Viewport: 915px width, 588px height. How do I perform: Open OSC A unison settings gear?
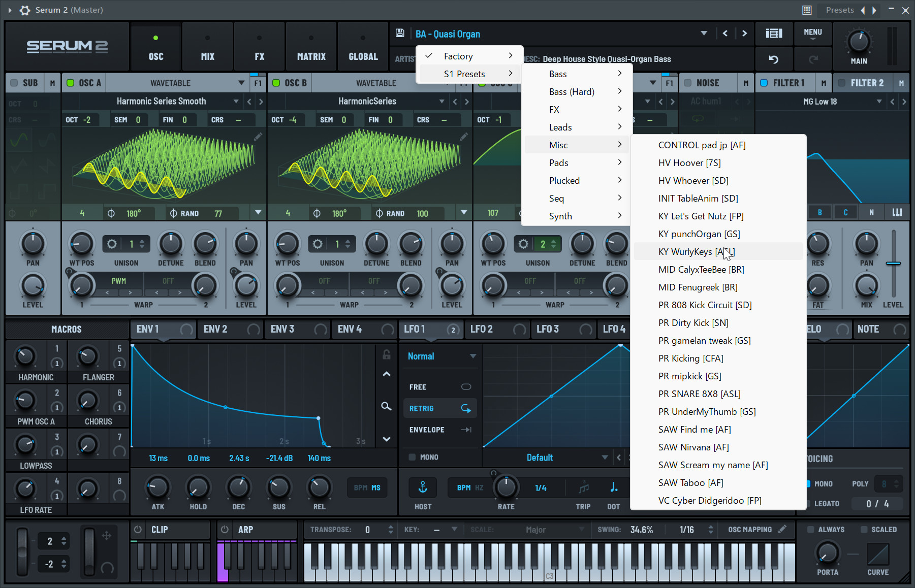[x=112, y=244]
